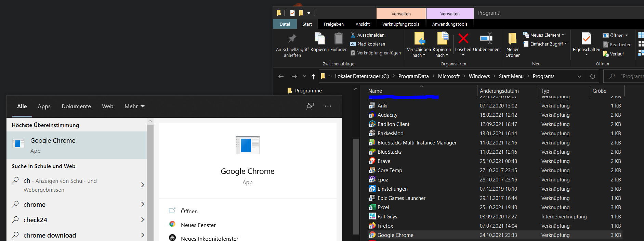This screenshot has height=241, width=644.
Task: Open recent locations dropdown arrow
Action: tap(304, 76)
